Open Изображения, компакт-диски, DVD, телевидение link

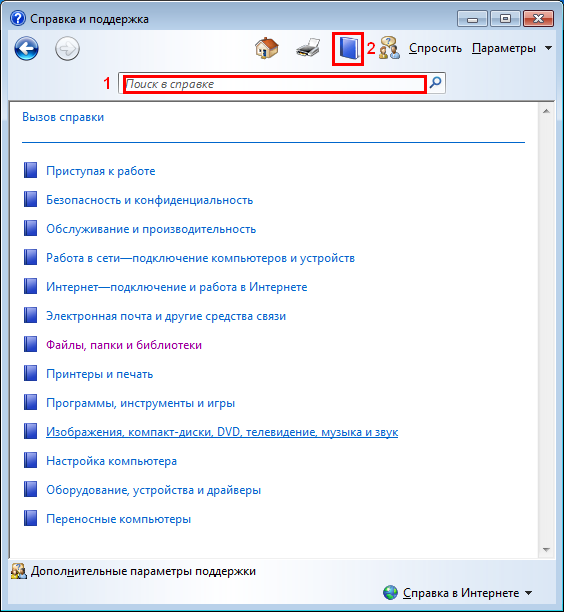(x=222, y=432)
